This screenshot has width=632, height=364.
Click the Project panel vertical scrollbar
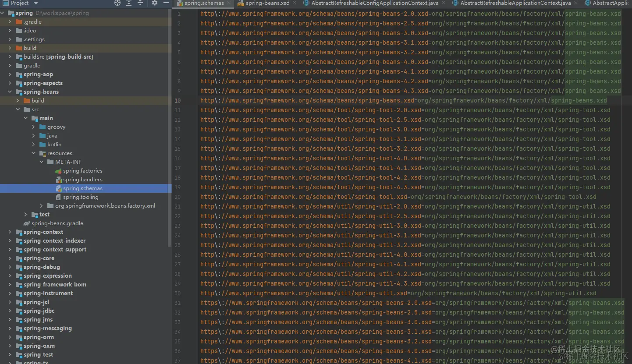tap(170, 127)
